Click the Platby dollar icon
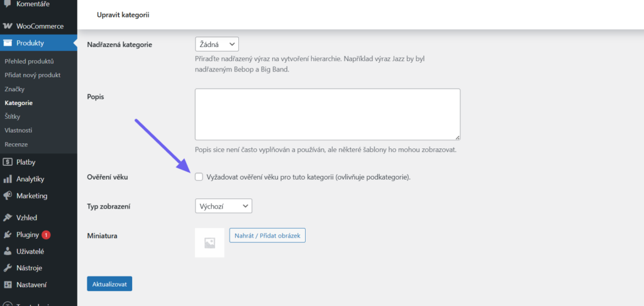Screen dimensions: 644x306 8,162
